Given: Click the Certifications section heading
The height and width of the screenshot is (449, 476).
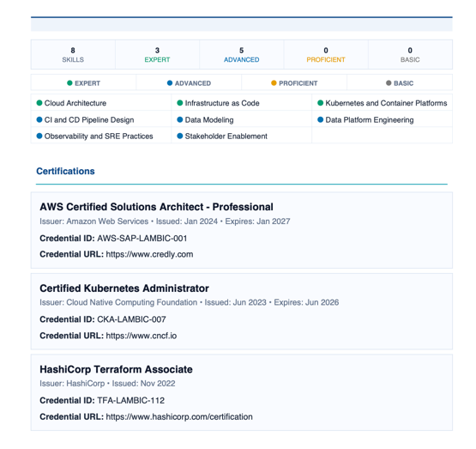Looking at the screenshot, I should coord(65,171).
